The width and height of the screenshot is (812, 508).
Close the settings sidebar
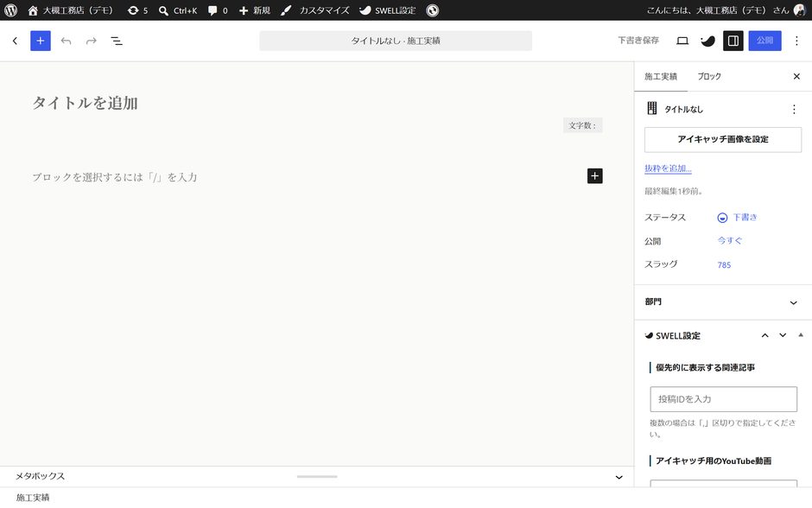coord(796,77)
